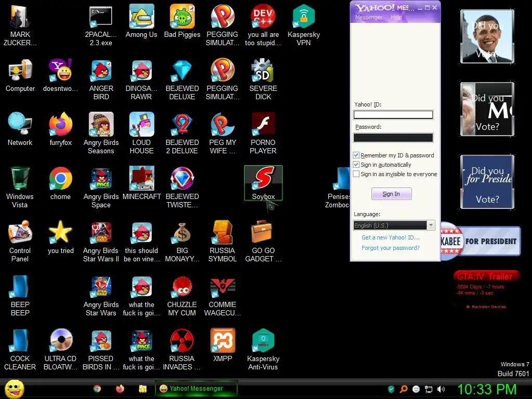Click the Sign In button
532x399 pixels.
392,194
